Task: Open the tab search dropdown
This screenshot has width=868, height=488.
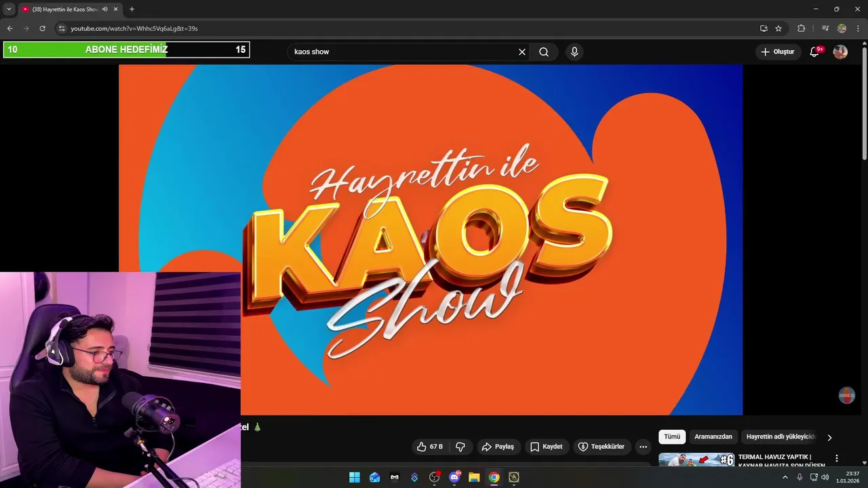Action: point(9,9)
